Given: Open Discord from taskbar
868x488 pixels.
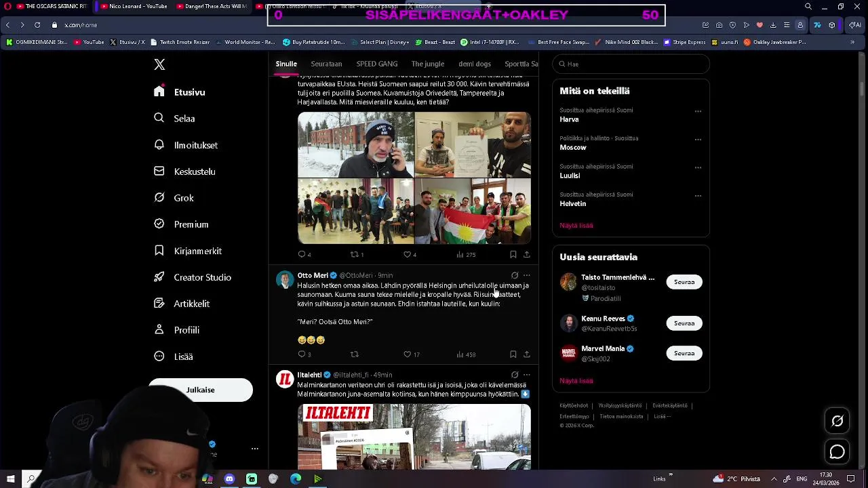Looking at the screenshot, I should [229, 479].
